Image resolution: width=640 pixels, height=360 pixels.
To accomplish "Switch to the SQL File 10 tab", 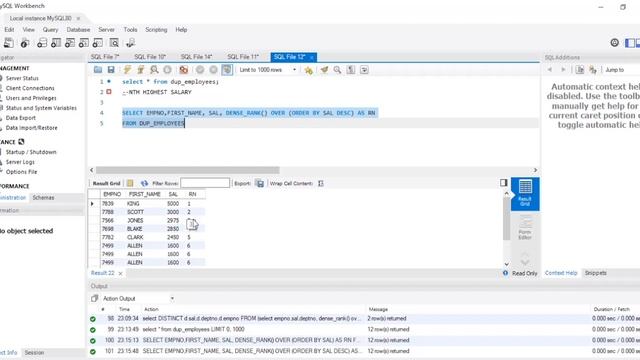I will [150, 57].
